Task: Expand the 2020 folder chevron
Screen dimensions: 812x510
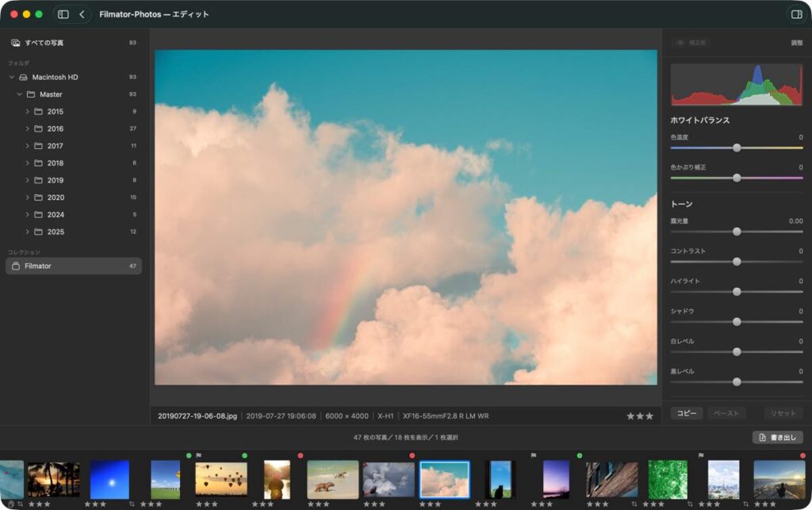Action: pos(28,197)
